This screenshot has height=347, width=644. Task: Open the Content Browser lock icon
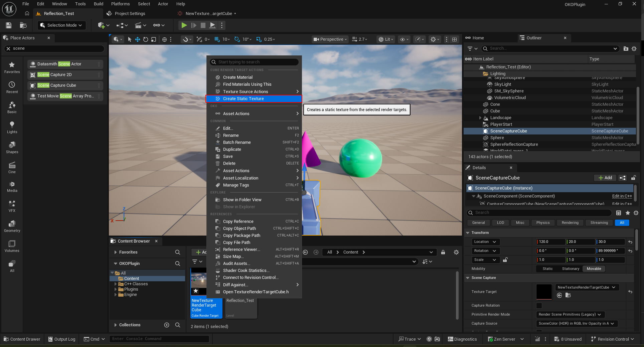(443, 252)
